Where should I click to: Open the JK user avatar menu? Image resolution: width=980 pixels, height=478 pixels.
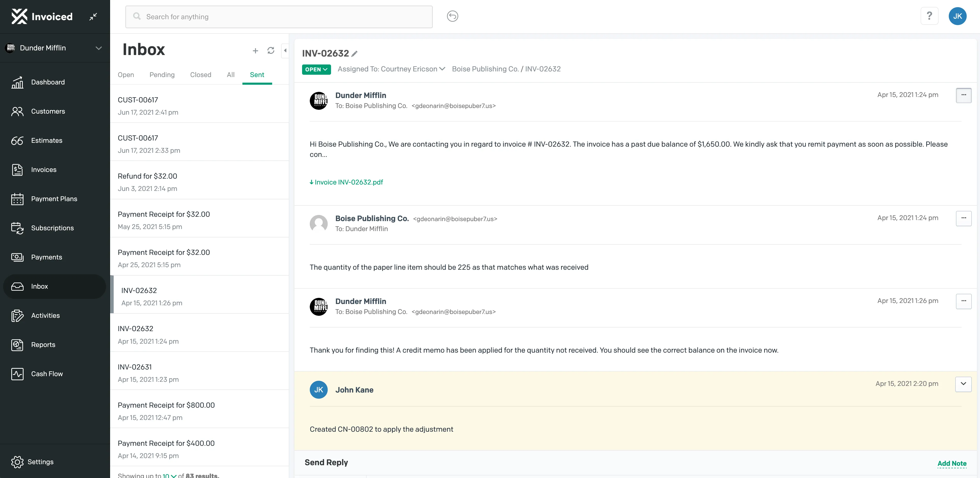point(957,16)
